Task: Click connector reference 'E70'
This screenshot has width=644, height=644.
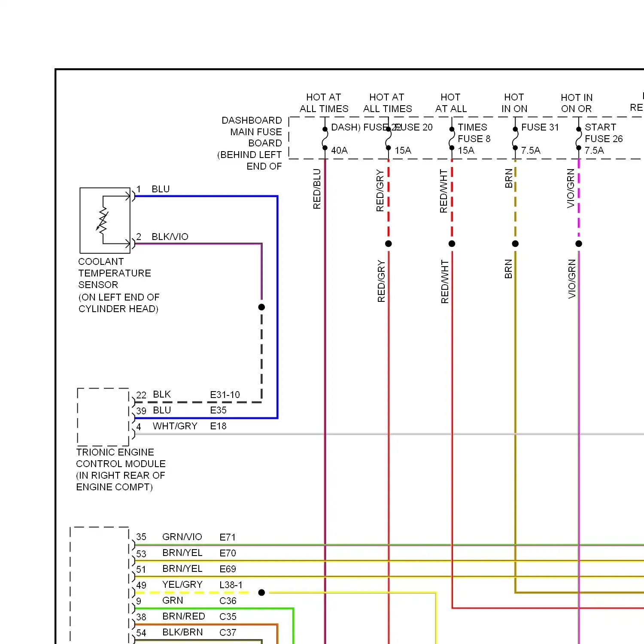Action: coord(228,553)
